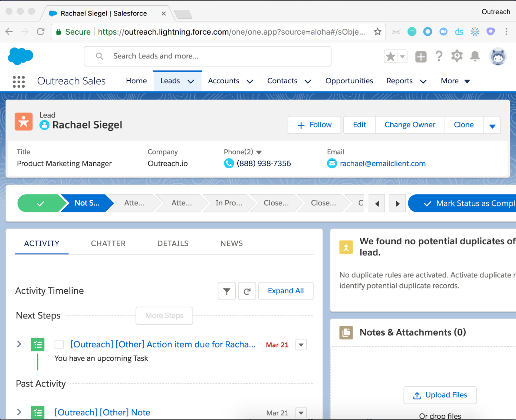
Task: Click the orange Lead record icon
Action: (24, 121)
